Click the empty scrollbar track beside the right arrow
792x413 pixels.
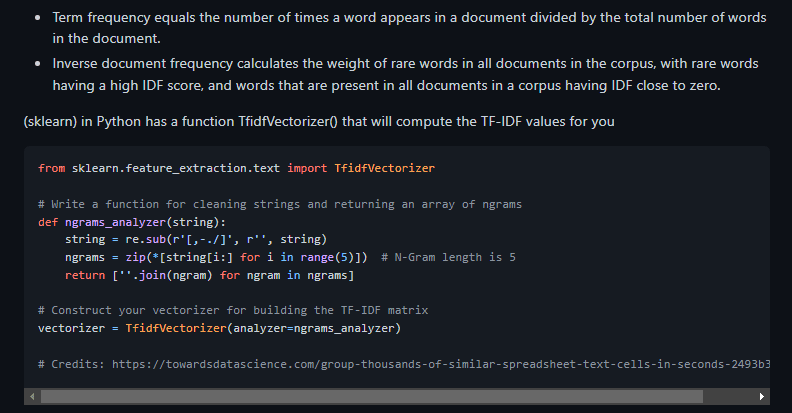[x=728, y=397]
